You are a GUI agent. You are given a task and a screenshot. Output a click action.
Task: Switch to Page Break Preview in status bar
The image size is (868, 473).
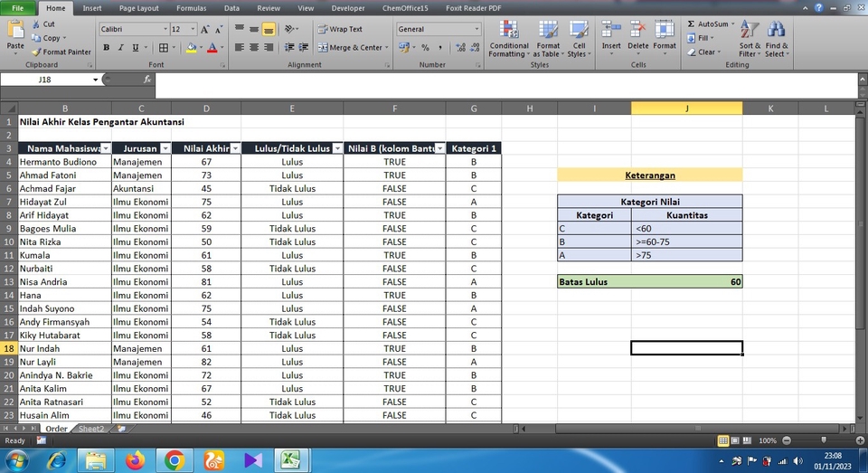748,440
